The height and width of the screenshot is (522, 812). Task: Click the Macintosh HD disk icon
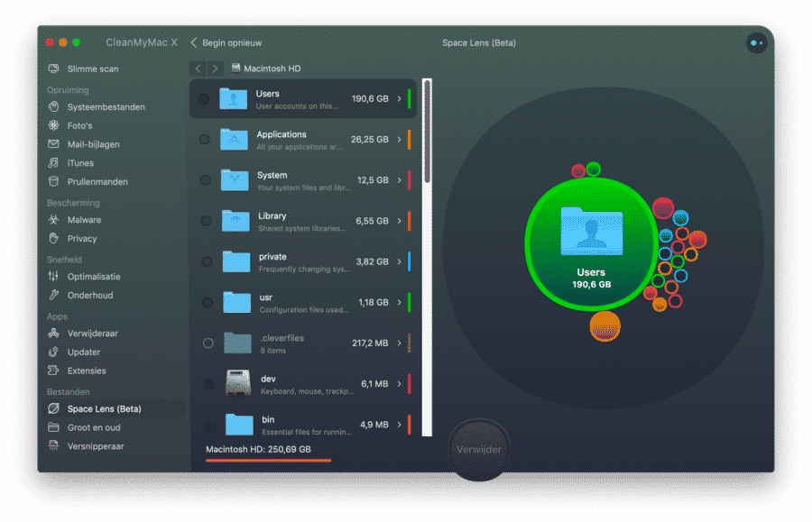click(235, 69)
